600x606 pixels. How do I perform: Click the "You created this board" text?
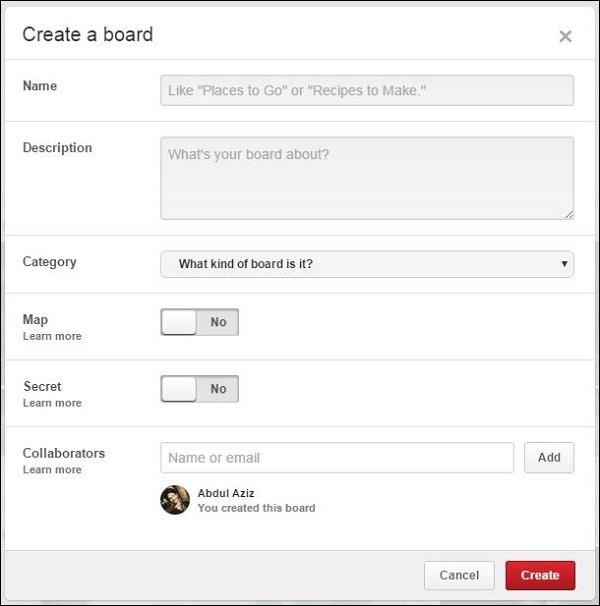point(256,508)
